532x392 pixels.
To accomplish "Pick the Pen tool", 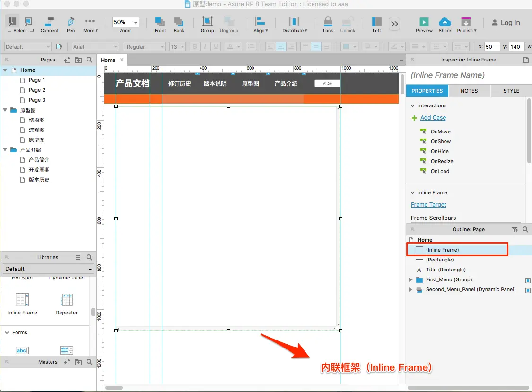I will (x=70, y=25).
